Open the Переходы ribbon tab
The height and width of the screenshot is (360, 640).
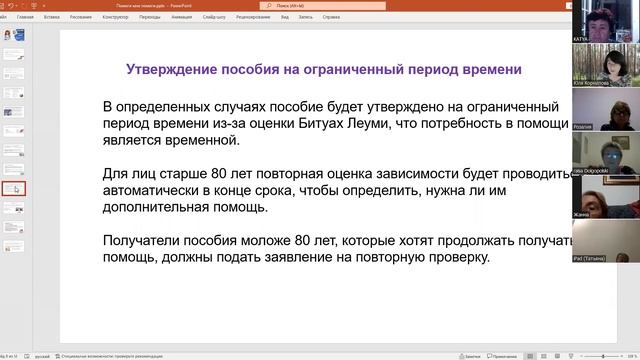click(150, 17)
